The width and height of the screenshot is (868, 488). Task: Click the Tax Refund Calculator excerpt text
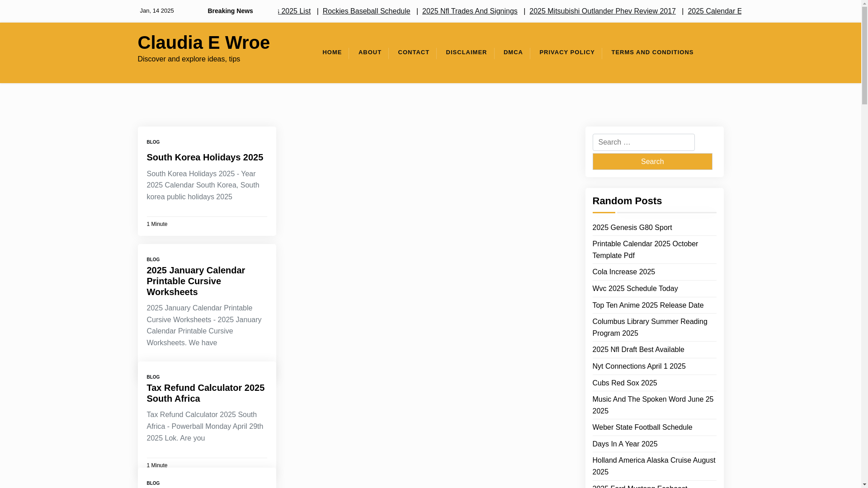(205, 427)
